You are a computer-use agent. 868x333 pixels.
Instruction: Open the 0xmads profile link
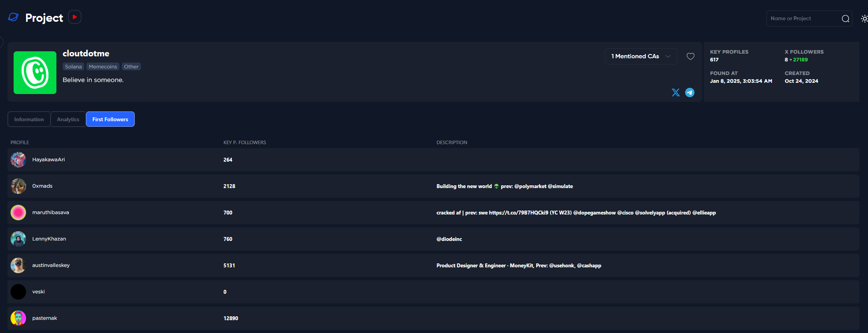coord(42,186)
